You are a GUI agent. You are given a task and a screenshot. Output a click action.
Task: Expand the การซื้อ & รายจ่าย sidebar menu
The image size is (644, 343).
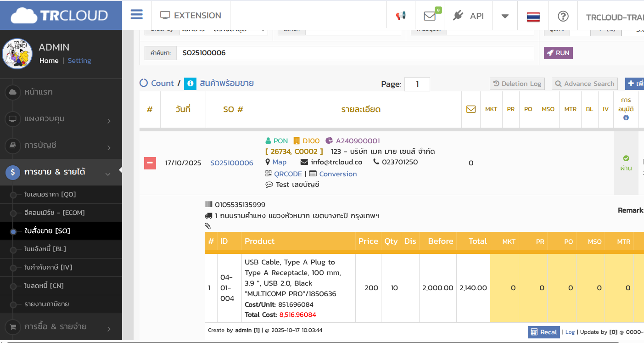tap(61, 327)
